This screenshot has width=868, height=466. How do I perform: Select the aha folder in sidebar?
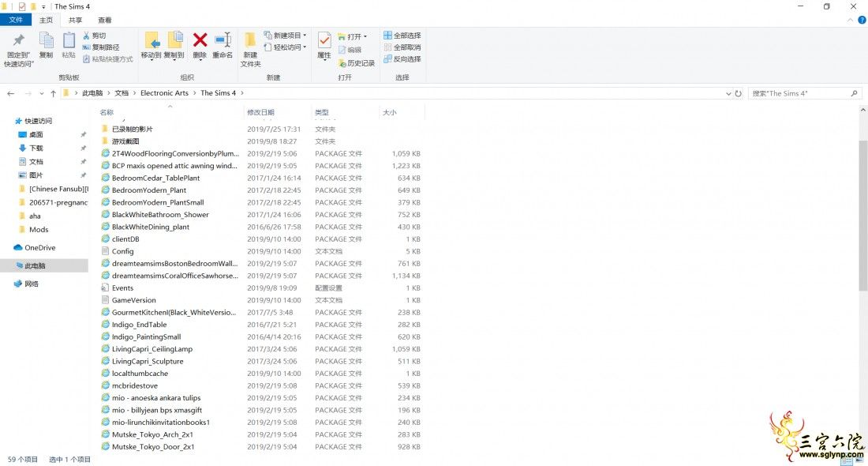[34, 216]
